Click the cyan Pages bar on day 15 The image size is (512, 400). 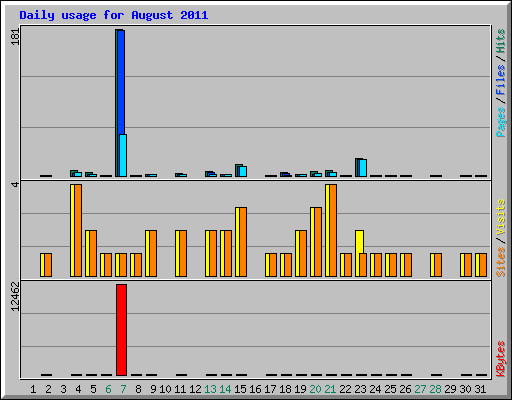tap(243, 171)
